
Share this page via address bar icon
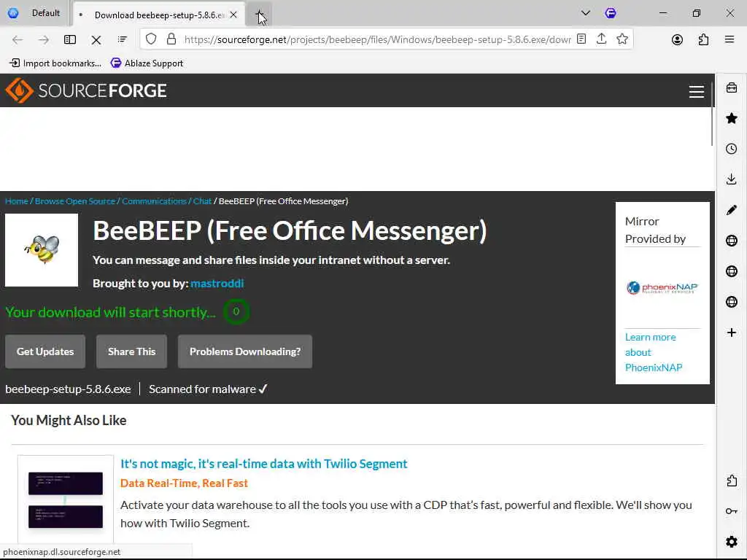pos(601,39)
